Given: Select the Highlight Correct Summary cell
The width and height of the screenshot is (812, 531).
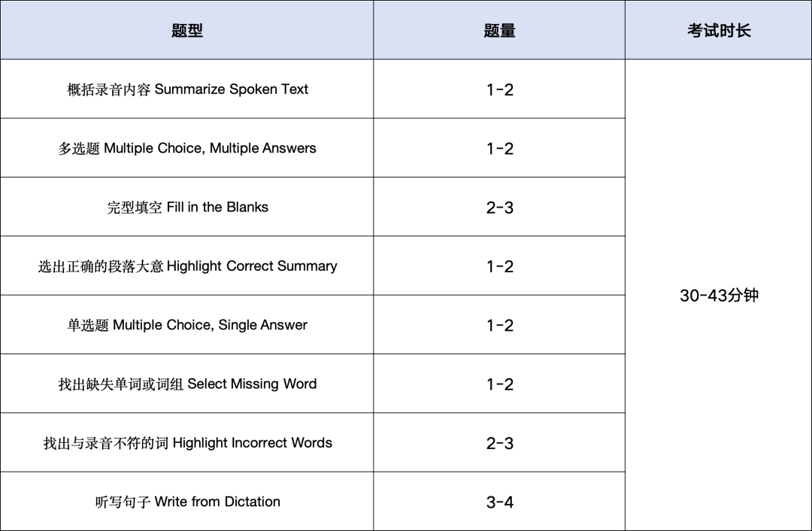Looking at the screenshot, I should (187, 265).
